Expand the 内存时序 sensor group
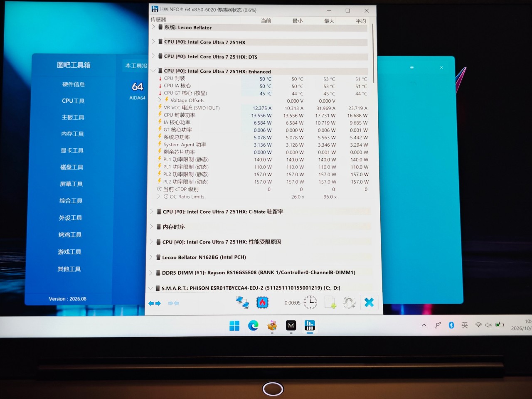Viewport: 532px width, 399px height. (x=152, y=227)
